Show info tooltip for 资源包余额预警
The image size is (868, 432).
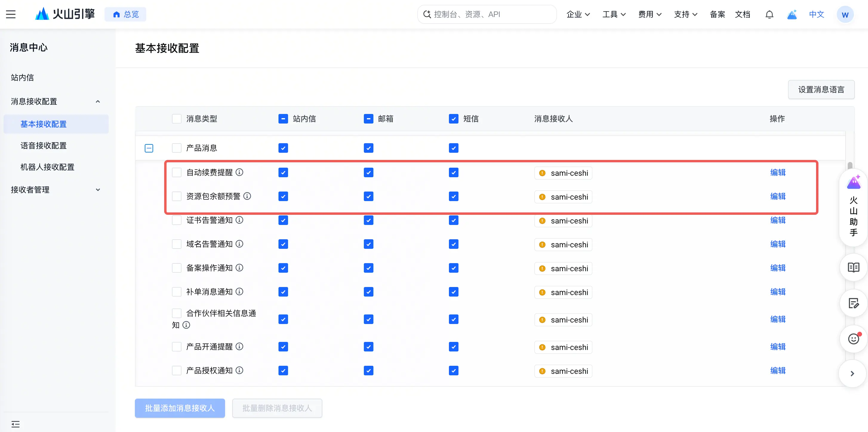click(247, 196)
